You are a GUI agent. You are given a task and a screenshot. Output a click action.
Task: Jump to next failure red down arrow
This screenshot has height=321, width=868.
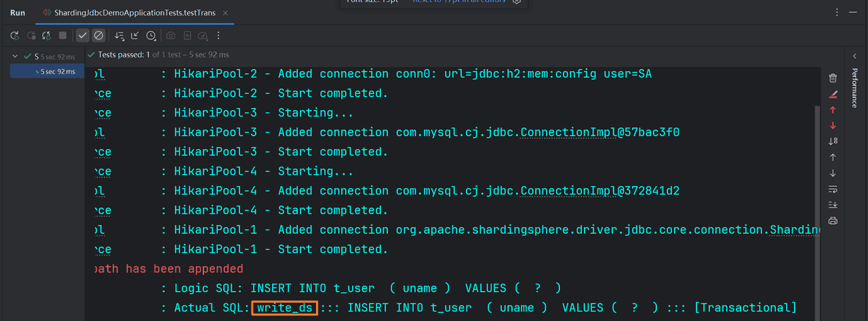(x=833, y=125)
